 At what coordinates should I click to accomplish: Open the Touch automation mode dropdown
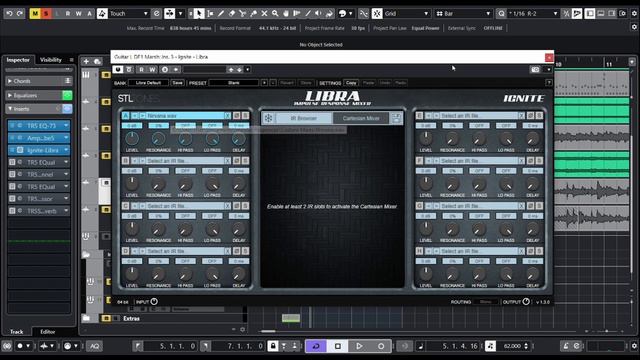click(x=128, y=13)
